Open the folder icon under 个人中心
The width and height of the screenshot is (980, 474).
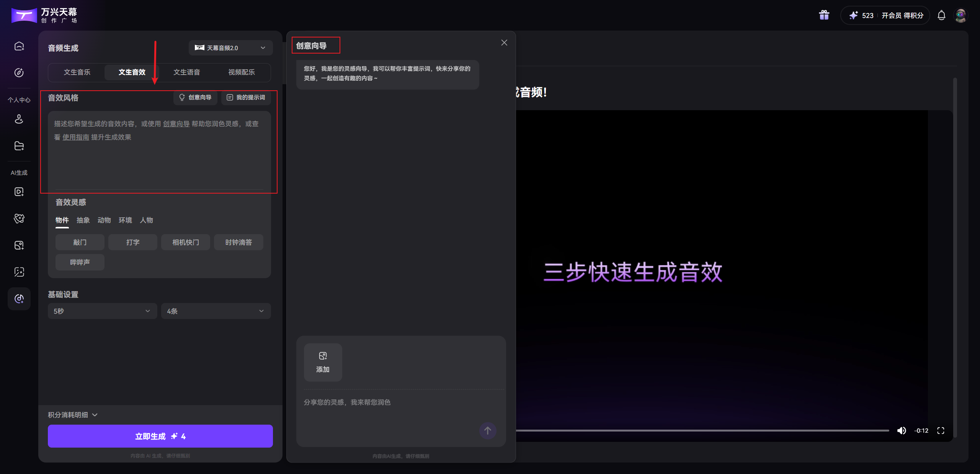[x=19, y=146]
